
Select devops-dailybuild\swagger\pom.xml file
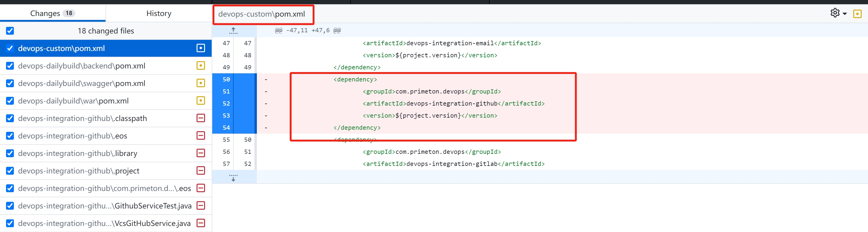(x=106, y=83)
